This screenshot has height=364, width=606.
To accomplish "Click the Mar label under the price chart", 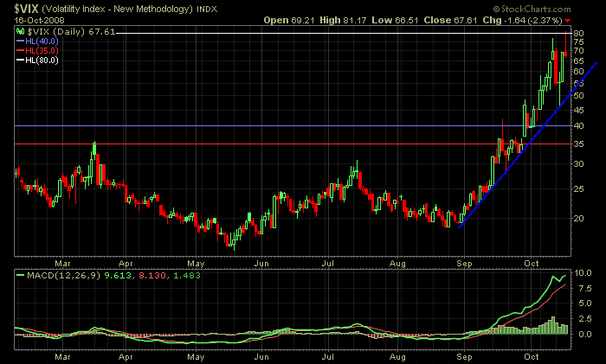I will point(62,263).
